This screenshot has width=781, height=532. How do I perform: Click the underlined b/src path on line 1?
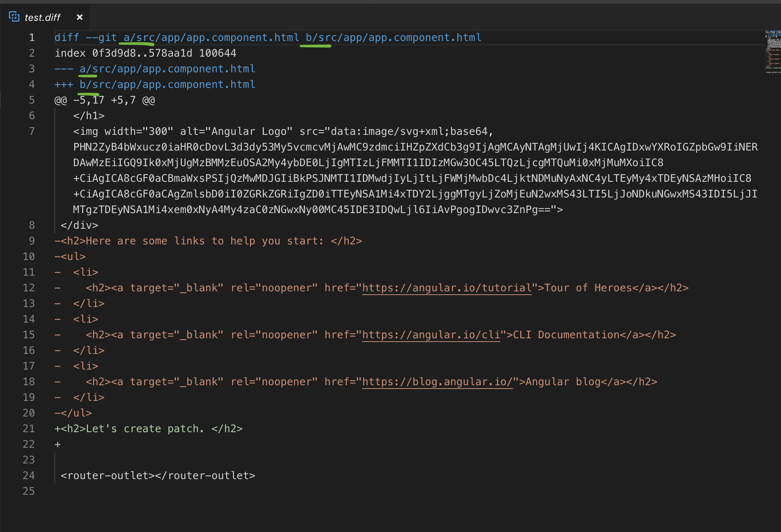click(x=315, y=37)
